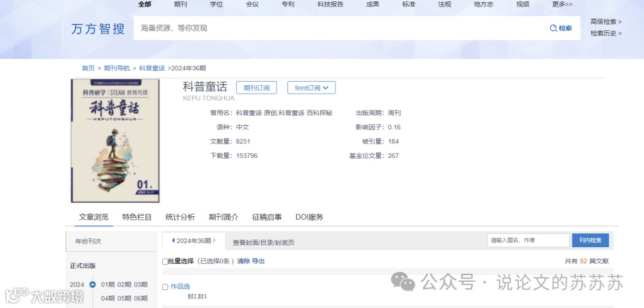Select the 科技报告 category tab
Image resolution: width=644 pixels, height=308 pixels.
click(x=330, y=5)
